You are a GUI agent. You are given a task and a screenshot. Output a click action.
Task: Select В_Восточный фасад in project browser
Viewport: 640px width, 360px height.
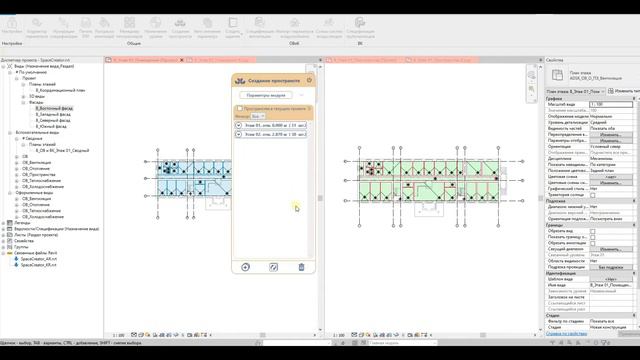pos(54,109)
